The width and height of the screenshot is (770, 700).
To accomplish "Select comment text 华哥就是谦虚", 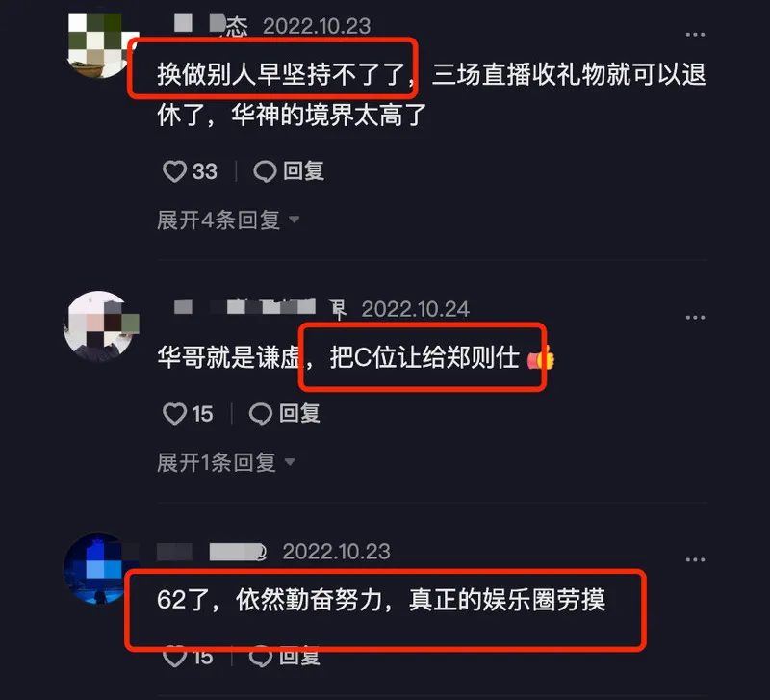I will pyautogui.click(x=228, y=357).
